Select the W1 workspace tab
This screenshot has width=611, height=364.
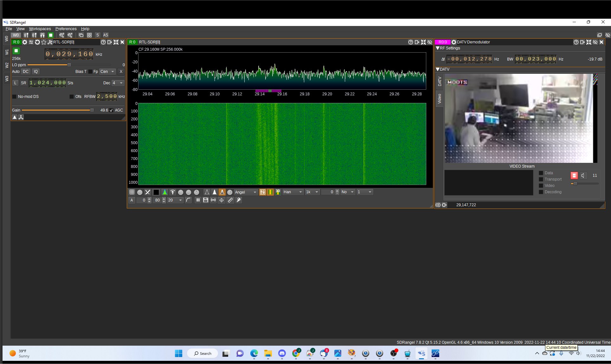7,52
